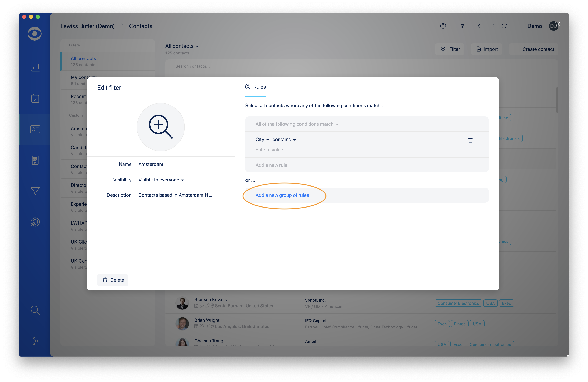The image size is (588, 382).
Task: Click the target radar sidebar icon
Action: (x=35, y=222)
